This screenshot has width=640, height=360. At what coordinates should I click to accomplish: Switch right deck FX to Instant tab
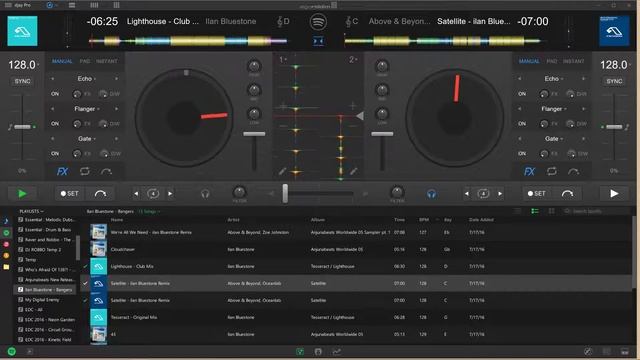pyautogui.click(x=573, y=61)
